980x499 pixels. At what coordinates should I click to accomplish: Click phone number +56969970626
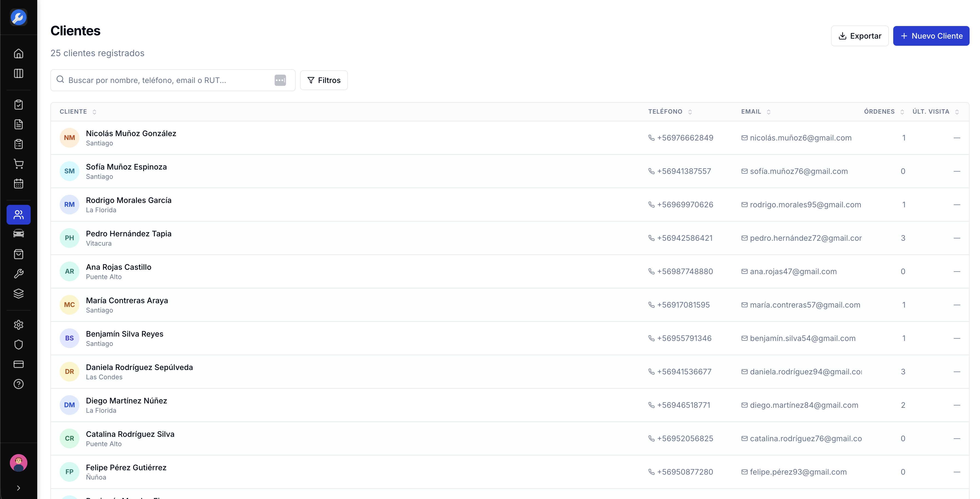(685, 205)
